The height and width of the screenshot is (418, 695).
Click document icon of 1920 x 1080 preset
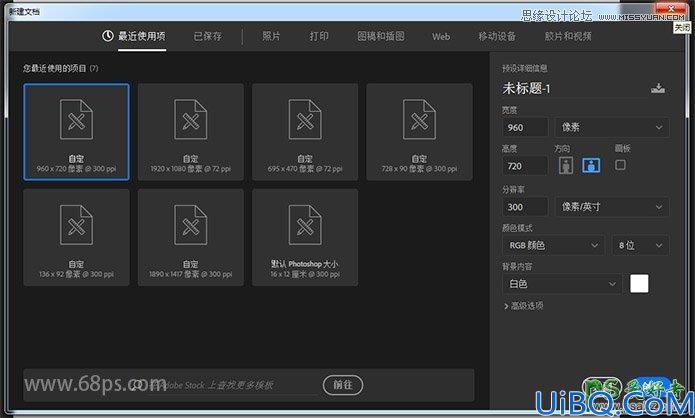click(191, 120)
